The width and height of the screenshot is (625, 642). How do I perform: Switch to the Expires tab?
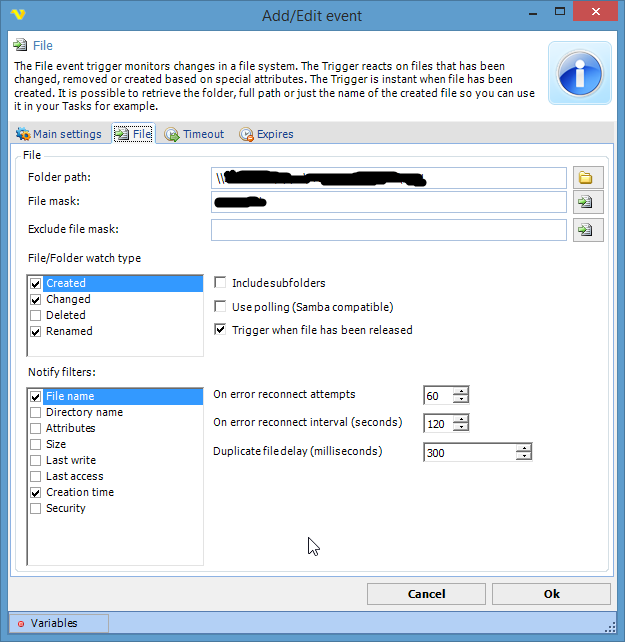[x=266, y=134]
